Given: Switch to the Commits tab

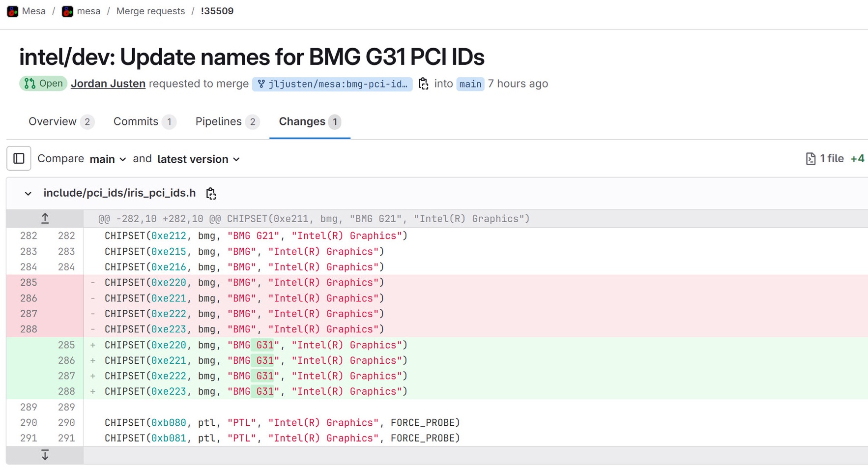Looking at the screenshot, I should pyautogui.click(x=144, y=121).
